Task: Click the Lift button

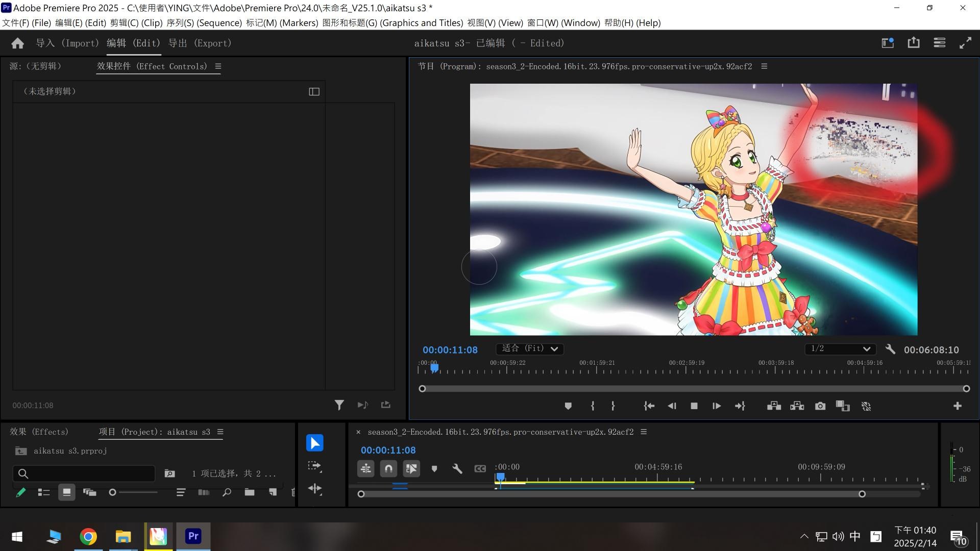Action: (774, 406)
